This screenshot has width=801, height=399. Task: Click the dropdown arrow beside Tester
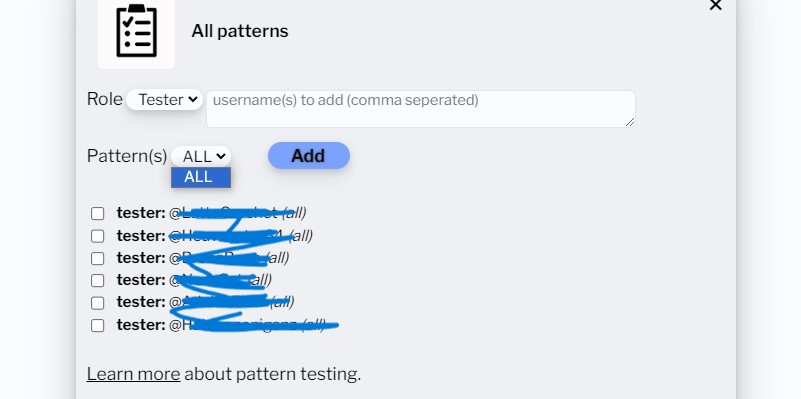pos(193,99)
